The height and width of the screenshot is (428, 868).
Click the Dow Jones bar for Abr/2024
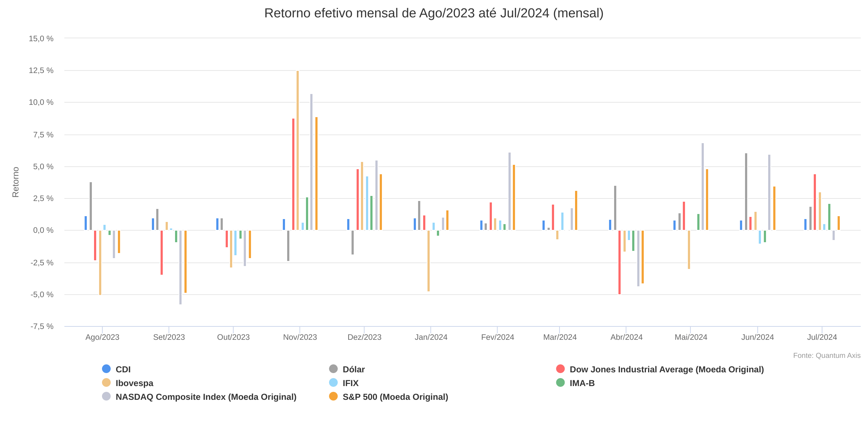point(620,262)
